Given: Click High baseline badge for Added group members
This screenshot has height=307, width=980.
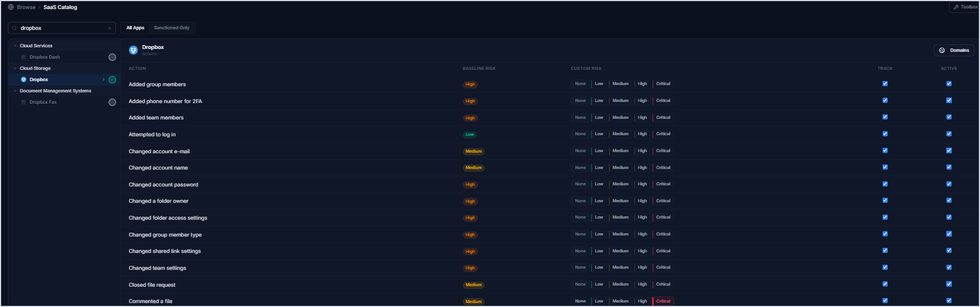Looking at the screenshot, I should tap(470, 84).
